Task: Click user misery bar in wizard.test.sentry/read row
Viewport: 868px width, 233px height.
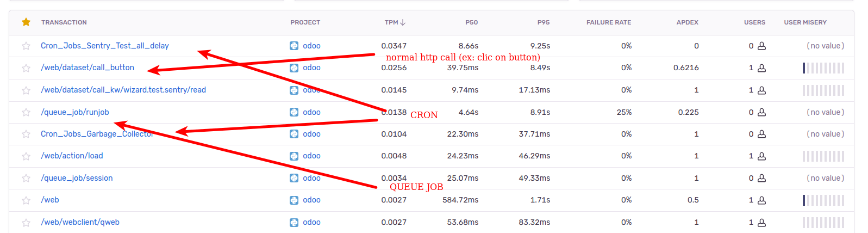Action: (x=823, y=90)
